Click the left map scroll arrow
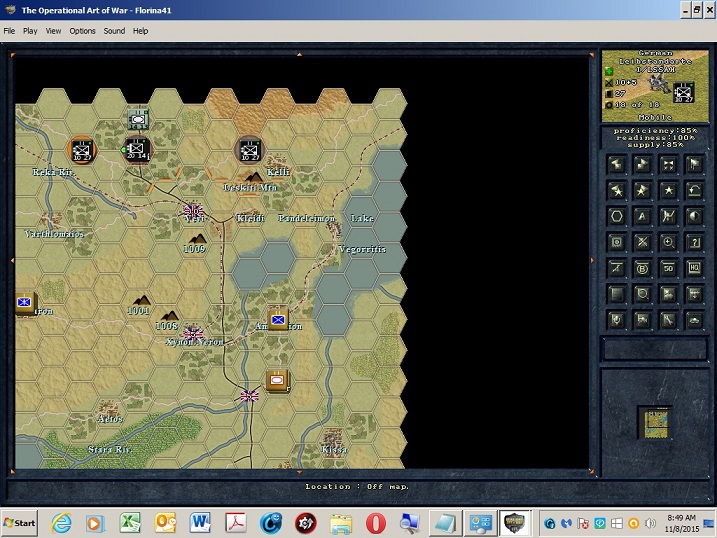Image resolution: width=717 pixels, height=538 pixels. (x=12, y=261)
